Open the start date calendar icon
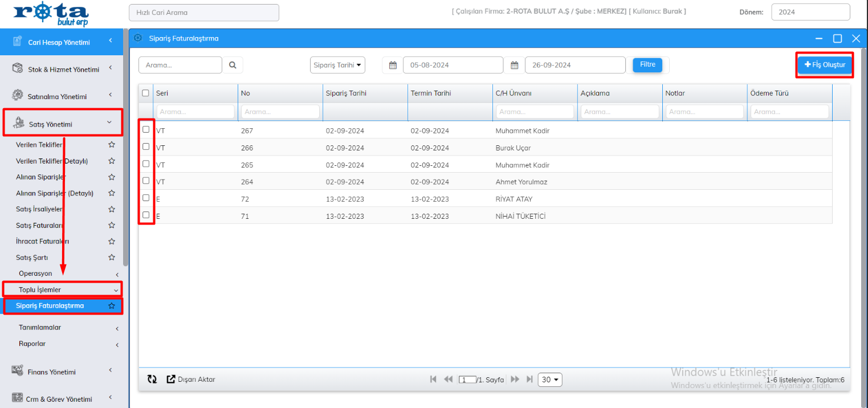The image size is (868, 408). [x=393, y=65]
